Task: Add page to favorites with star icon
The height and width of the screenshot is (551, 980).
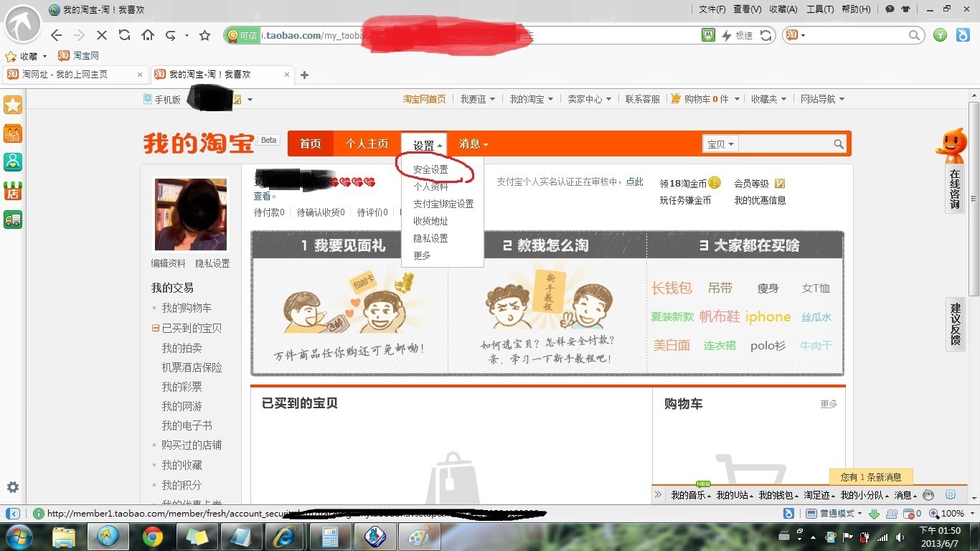Action: tap(204, 35)
